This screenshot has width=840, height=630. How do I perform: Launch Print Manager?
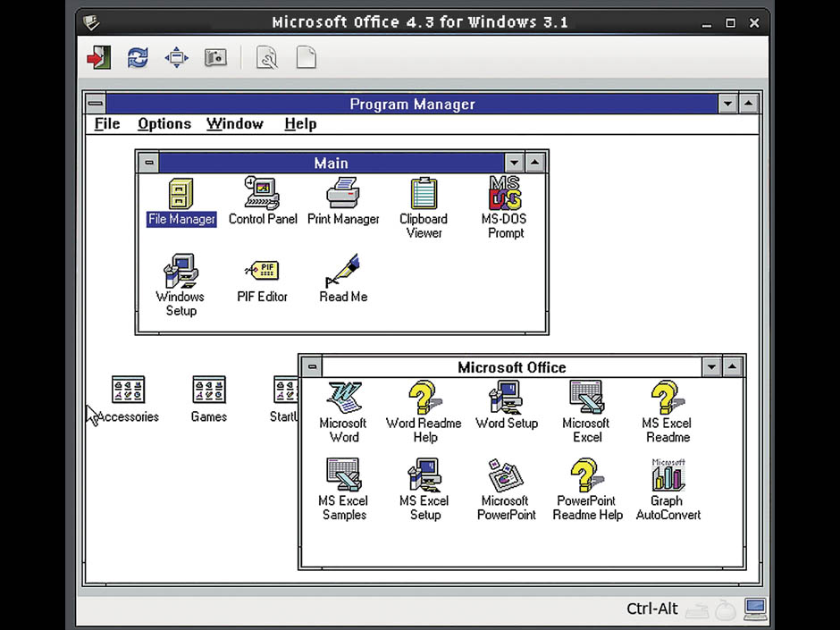click(x=343, y=202)
